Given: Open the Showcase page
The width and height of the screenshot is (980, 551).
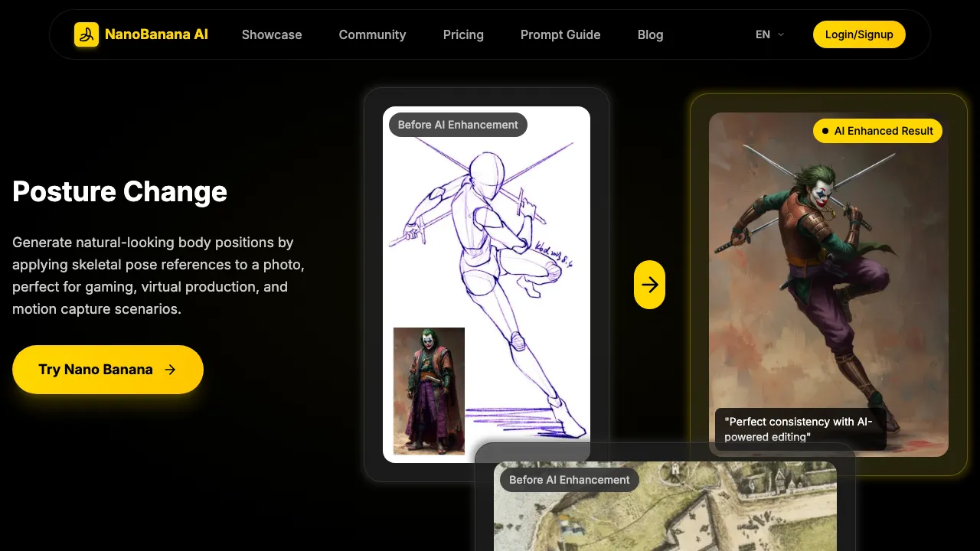Looking at the screenshot, I should point(272,34).
